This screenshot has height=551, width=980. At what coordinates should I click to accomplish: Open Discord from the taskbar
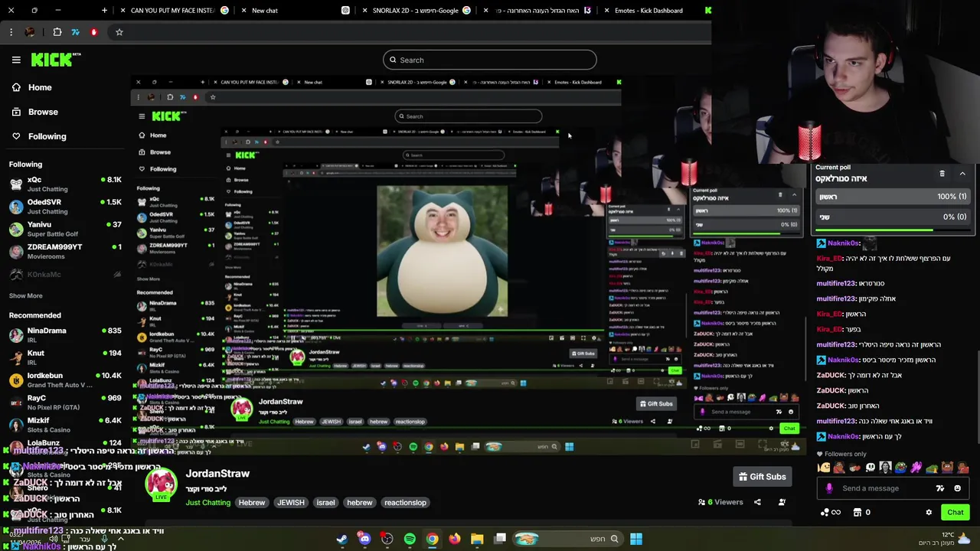click(x=364, y=539)
